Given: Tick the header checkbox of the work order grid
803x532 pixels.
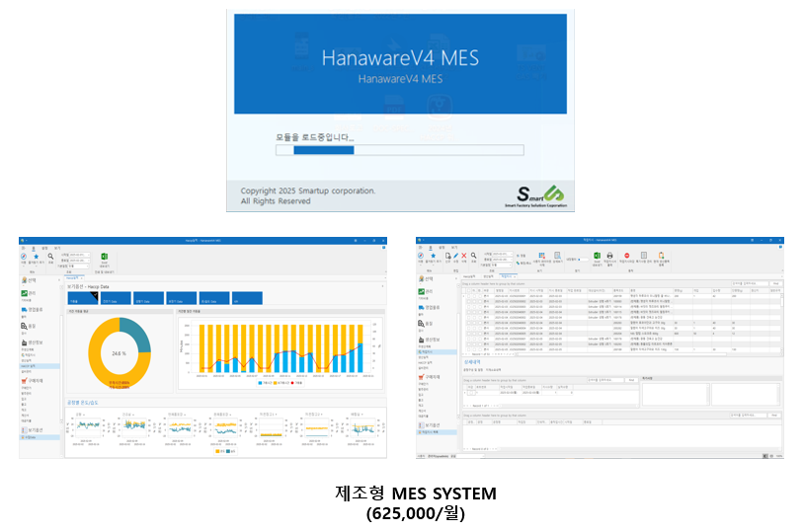Looking at the screenshot, I should tap(468, 290).
